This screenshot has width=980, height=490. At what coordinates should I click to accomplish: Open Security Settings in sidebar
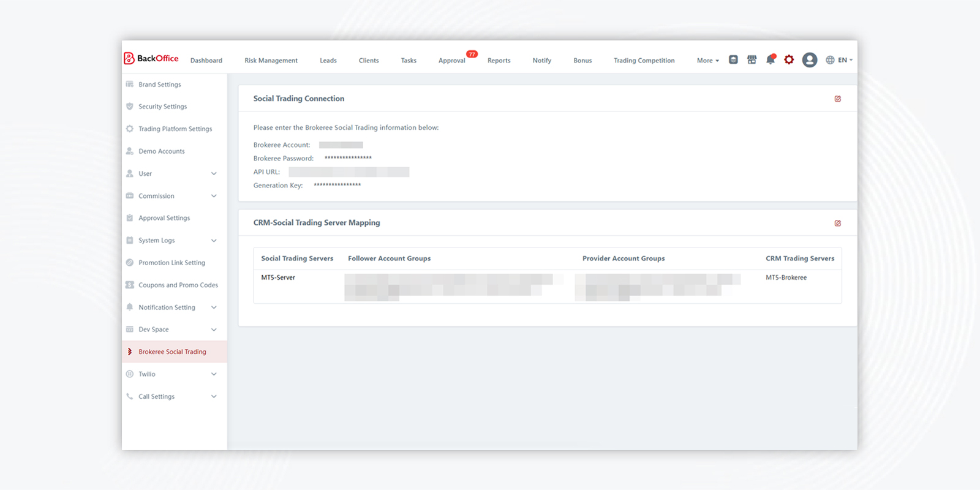162,107
